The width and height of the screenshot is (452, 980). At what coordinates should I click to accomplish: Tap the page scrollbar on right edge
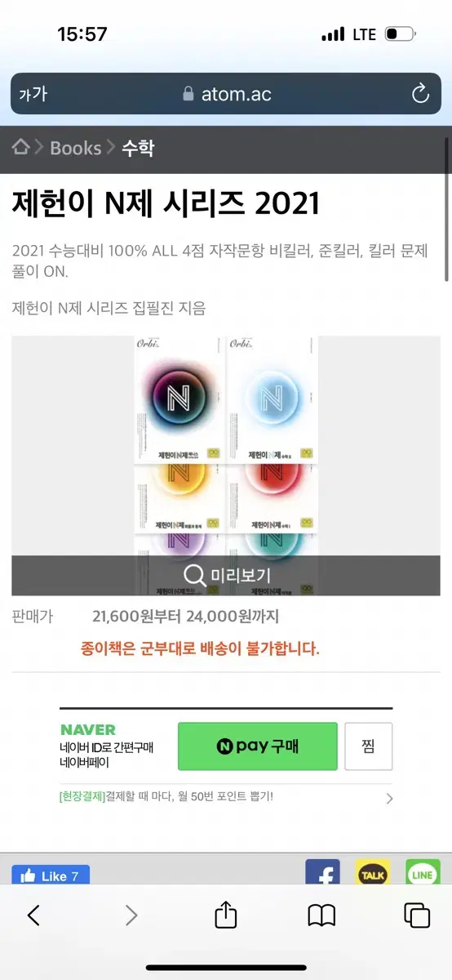click(x=447, y=210)
